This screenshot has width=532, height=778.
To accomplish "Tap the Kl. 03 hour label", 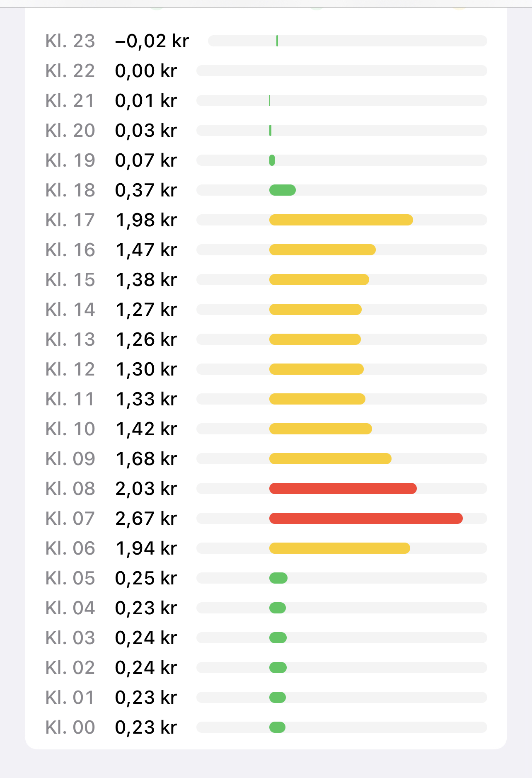I will pyautogui.click(x=70, y=638).
